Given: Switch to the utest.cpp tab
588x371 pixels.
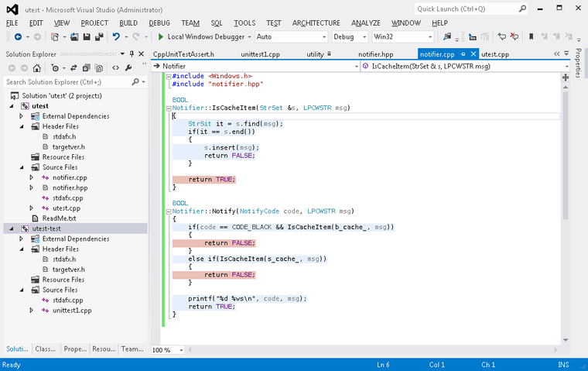Looking at the screenshot, I should click(495, 54).
